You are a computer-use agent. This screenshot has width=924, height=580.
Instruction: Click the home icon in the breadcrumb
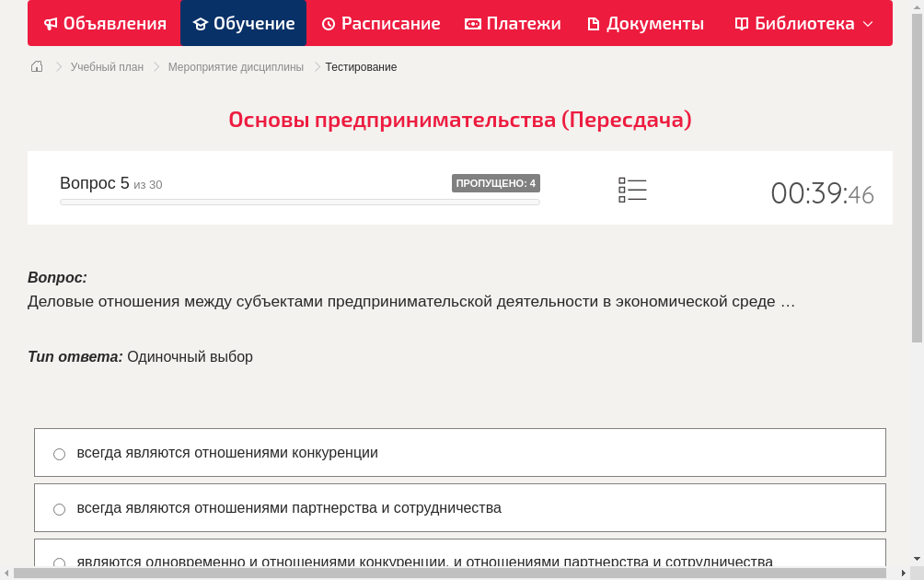37,66
